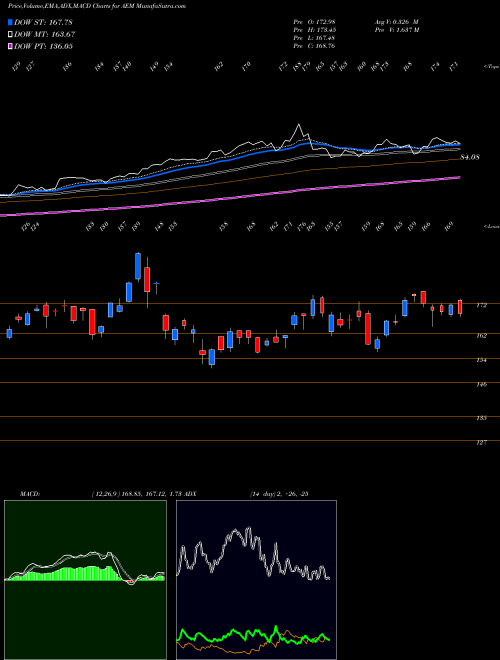The height and width of the screenshot is (660, 500).
Task: Click the 133 price axis label
Action: pos(482,418)
